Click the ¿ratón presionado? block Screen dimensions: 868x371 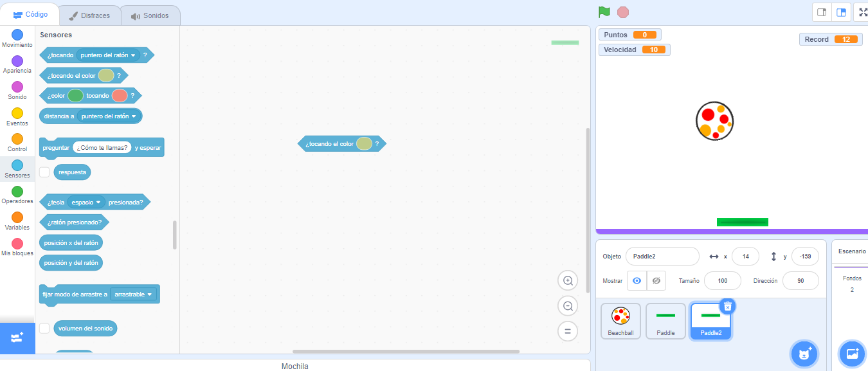click(74, 222)
